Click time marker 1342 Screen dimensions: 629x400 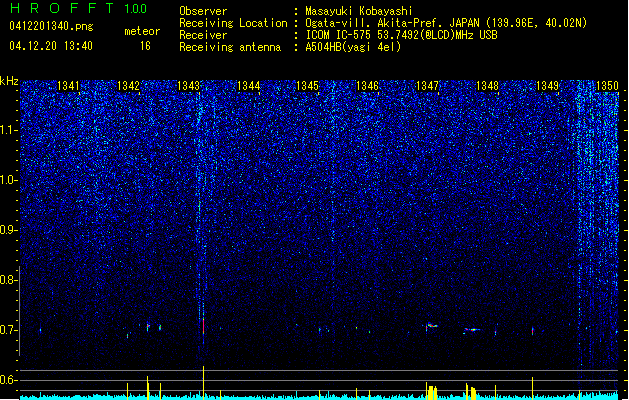pos(128,86)
